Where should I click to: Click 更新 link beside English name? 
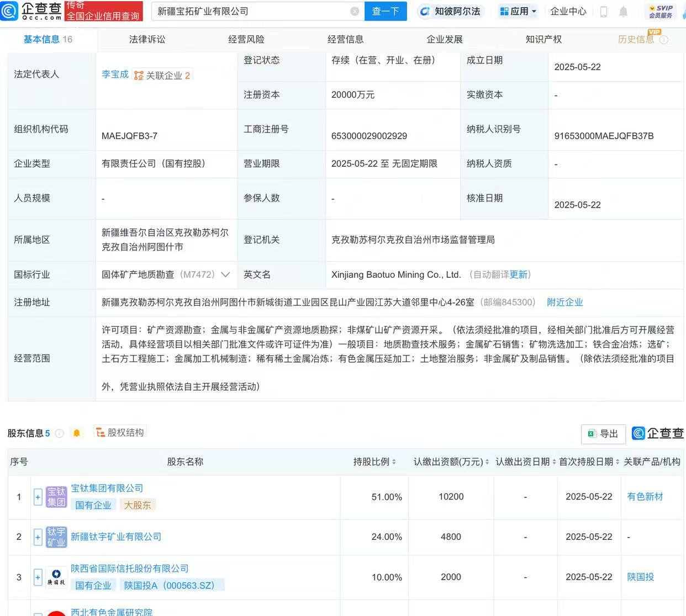[x=518, y=274]
